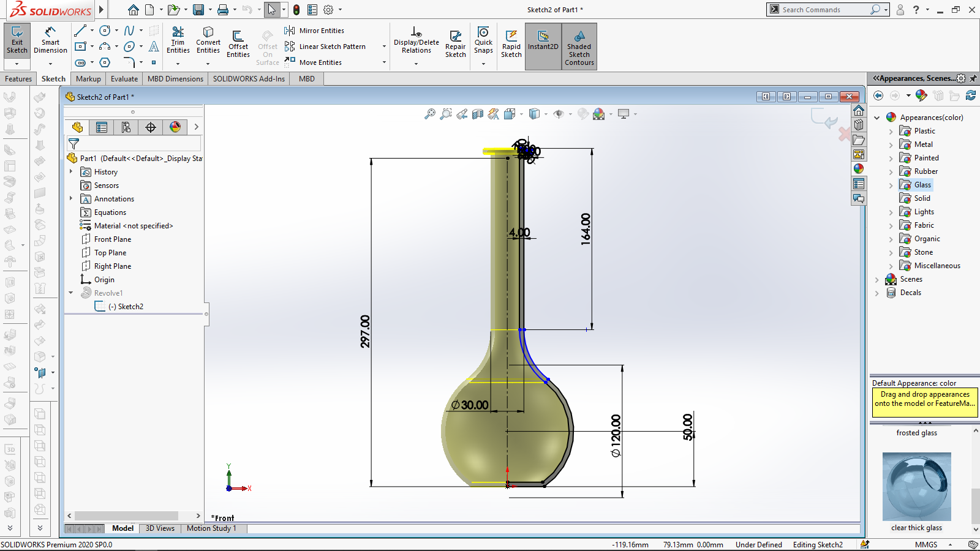Click Mirror Entities in the ribbon

321,31
